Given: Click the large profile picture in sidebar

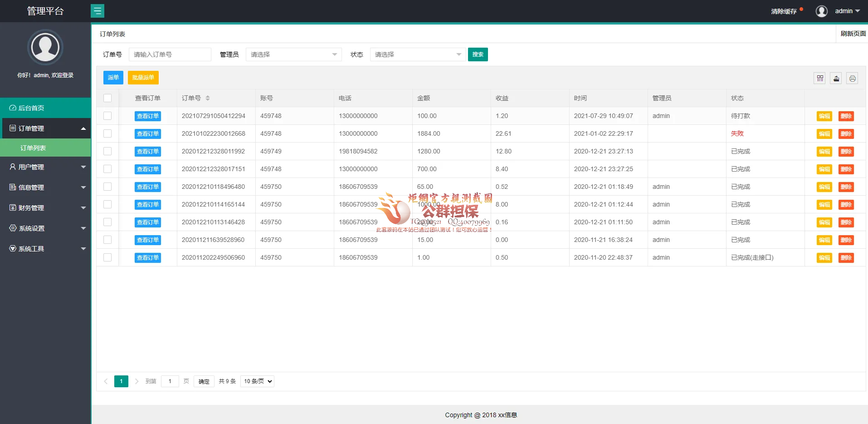Looking at the screenshot, I should tap(45, 47).
